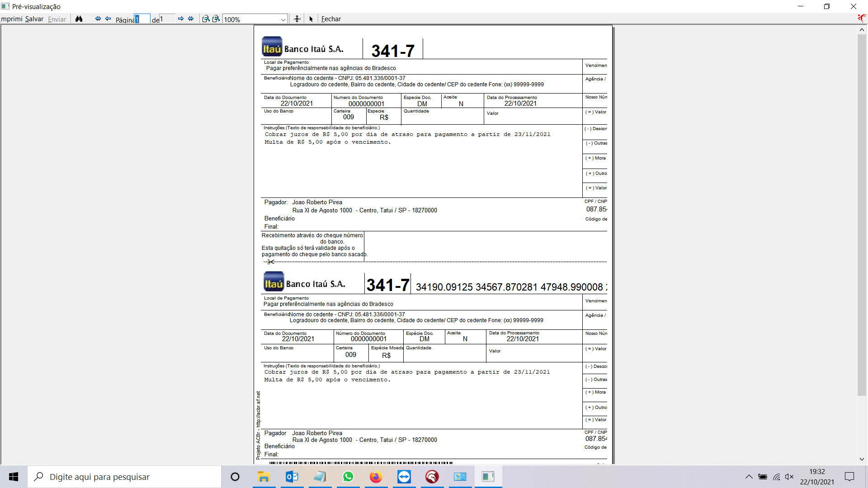This screenshot has width=868, height=488.
Task: Open Cortana circle icon on taskbar
Action: (x=235, y=477)
